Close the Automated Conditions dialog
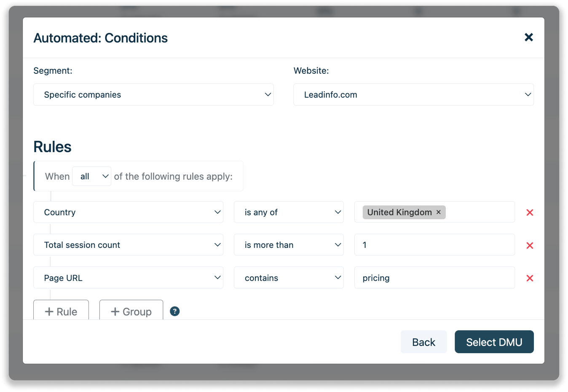 point(528,38)
